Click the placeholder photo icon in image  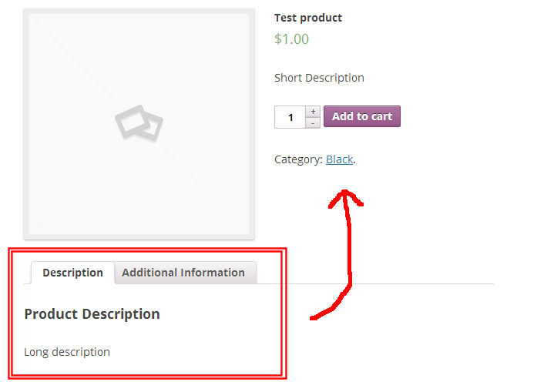139,123
